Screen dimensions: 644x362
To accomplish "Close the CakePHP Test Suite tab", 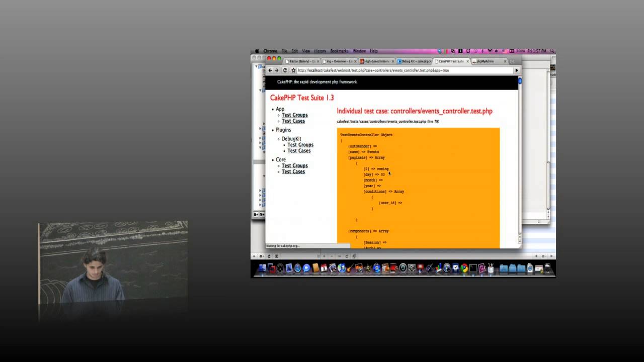I will pos(467,61).
